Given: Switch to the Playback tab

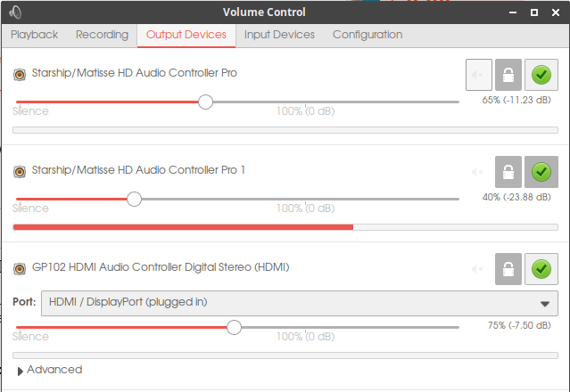Looking at the screenshot, I should 34,35.
